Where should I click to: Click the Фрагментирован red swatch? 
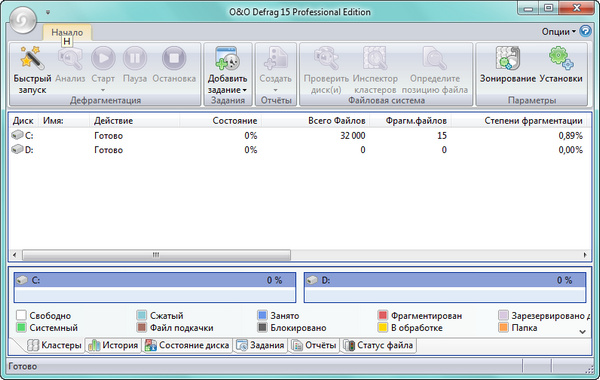[x=383, y=315]
